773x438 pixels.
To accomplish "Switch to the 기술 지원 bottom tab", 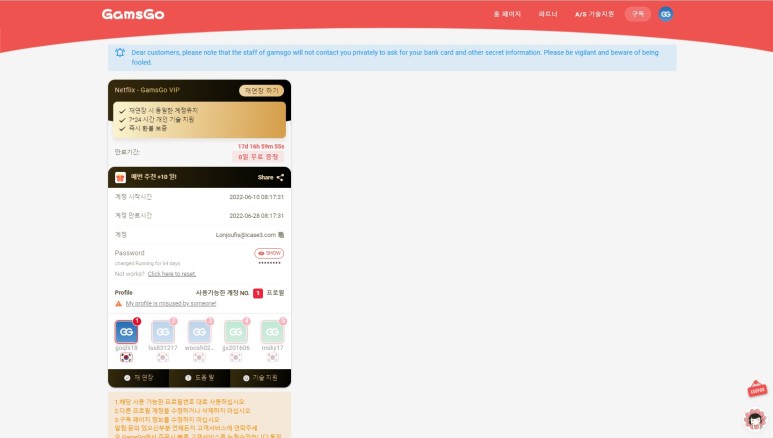I will coord(260,378).
